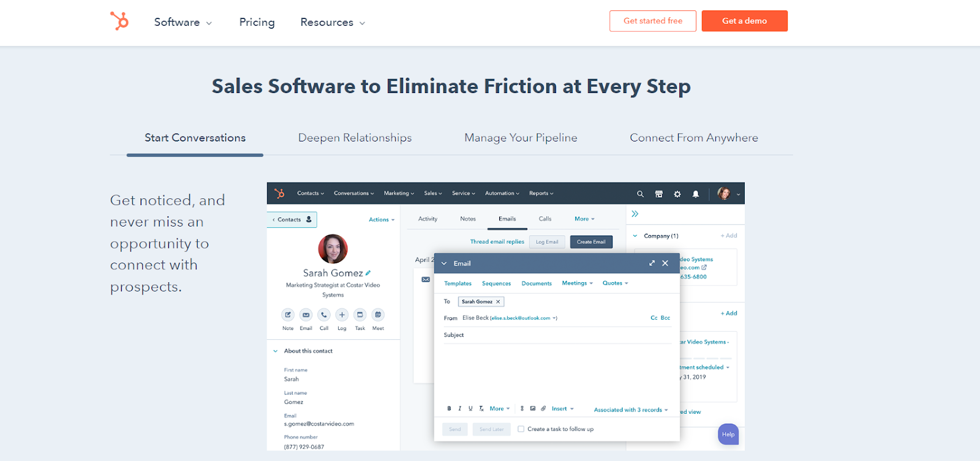Click the 'Get started free' button
The height and width of the screenshot is (461, 980).
point(653,21)
